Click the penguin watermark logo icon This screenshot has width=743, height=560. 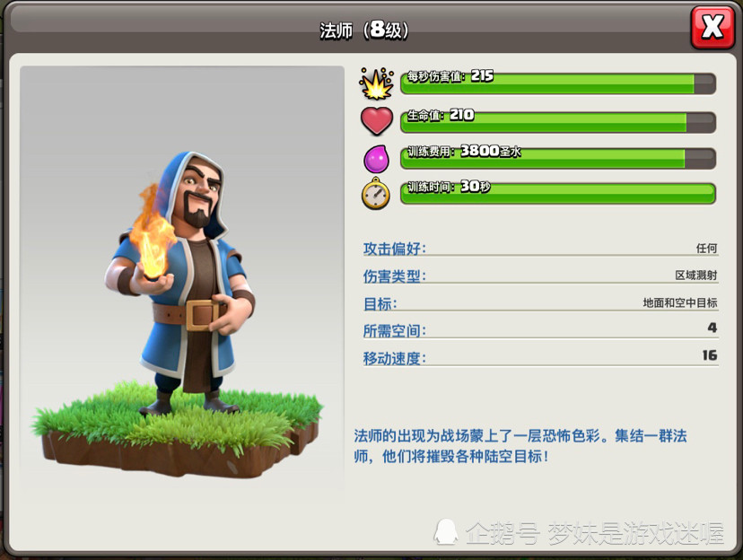coord(445,531)
